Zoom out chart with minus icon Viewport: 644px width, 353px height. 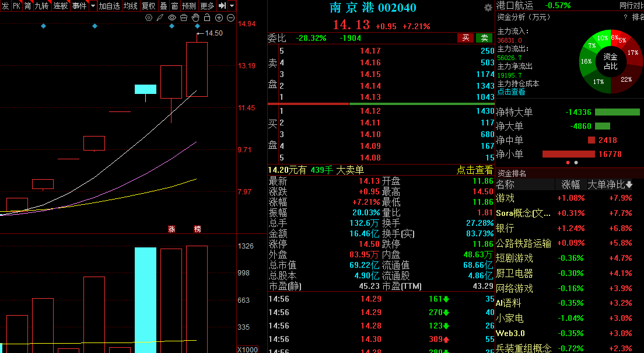[230, 18]
